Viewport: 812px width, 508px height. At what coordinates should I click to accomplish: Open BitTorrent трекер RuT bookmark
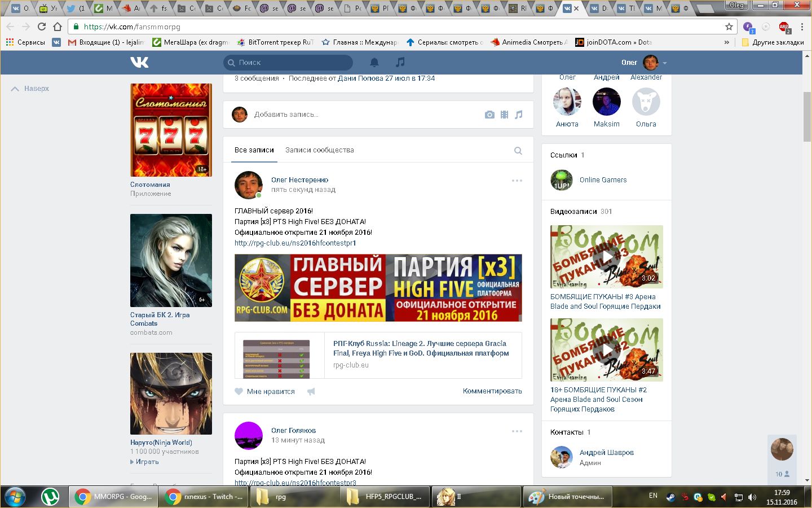(x=275, y=42)
